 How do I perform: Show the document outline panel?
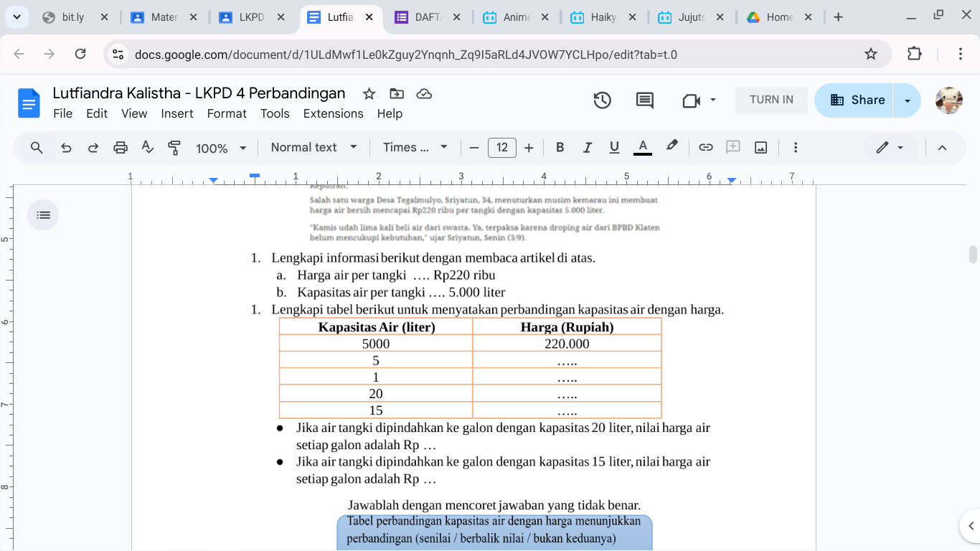tap(43, 215)
